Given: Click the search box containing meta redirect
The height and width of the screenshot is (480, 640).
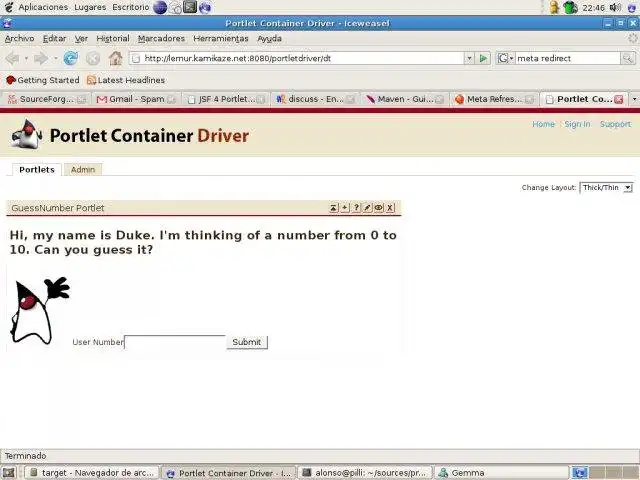Looking at the screenshot, I should [568, 58].
